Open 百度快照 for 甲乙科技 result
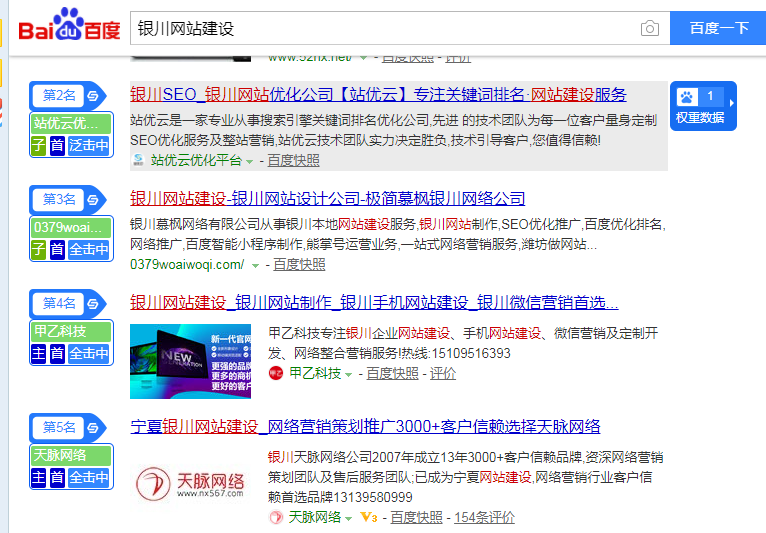Image resolution: width=766 pixels, height=533 pixels. [x=392, y=373]
